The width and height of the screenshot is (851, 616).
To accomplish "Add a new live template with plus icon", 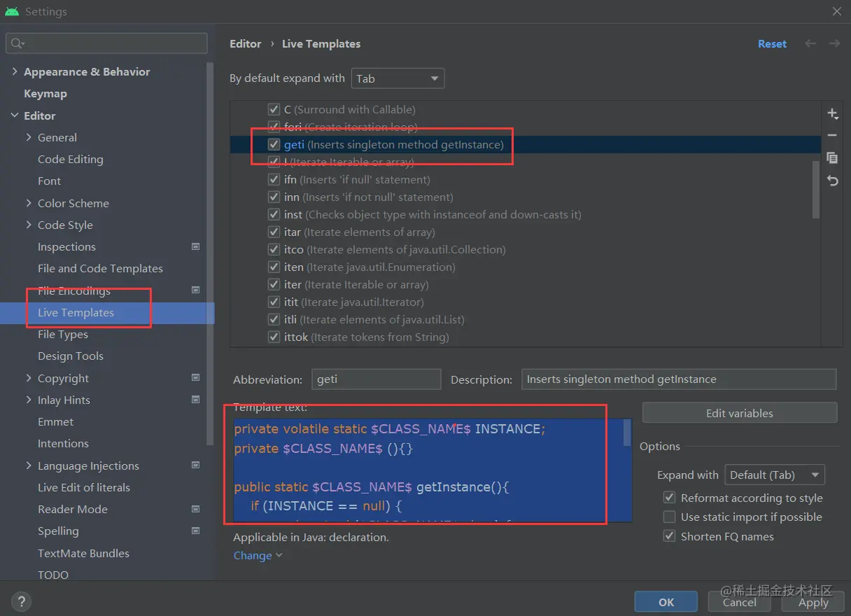I will [x=832, y=113].
